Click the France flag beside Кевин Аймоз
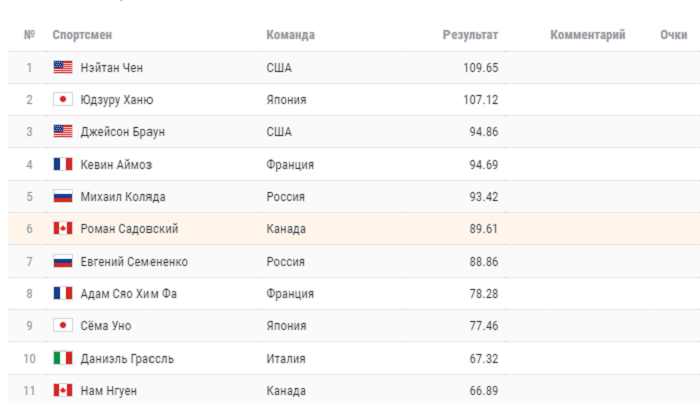The image size is (700, 401). click(63, 164)
